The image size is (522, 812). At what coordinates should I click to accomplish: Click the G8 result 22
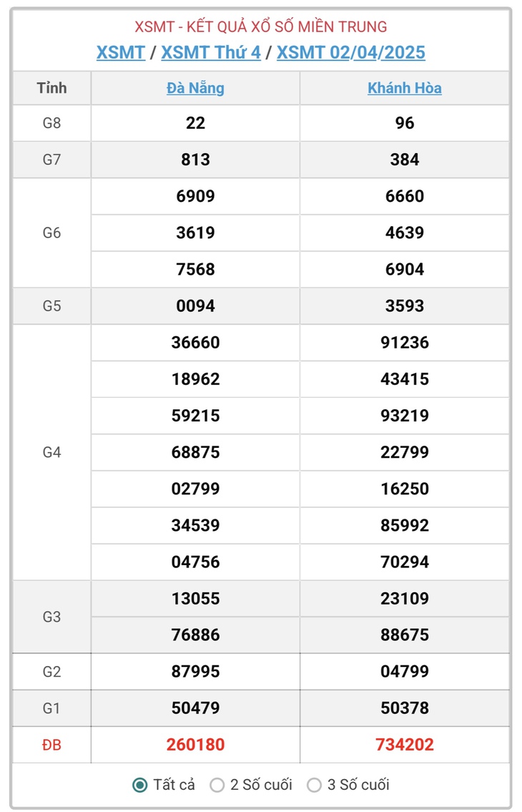[x=195, y=123]
